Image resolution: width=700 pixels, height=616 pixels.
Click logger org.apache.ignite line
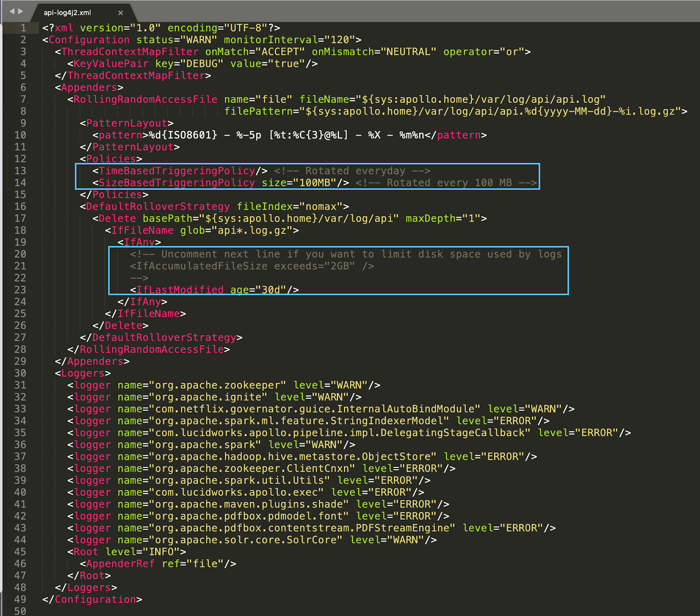point(214,397)
